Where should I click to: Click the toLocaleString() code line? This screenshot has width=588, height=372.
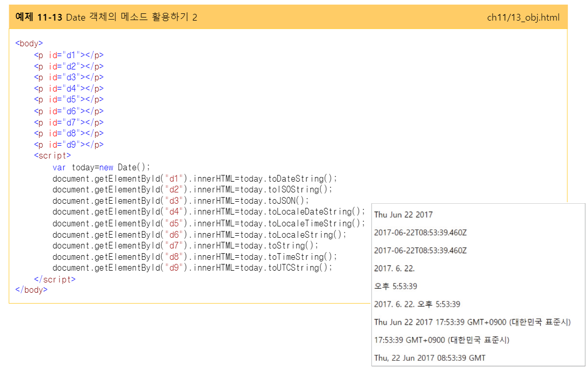coord(200,235)
